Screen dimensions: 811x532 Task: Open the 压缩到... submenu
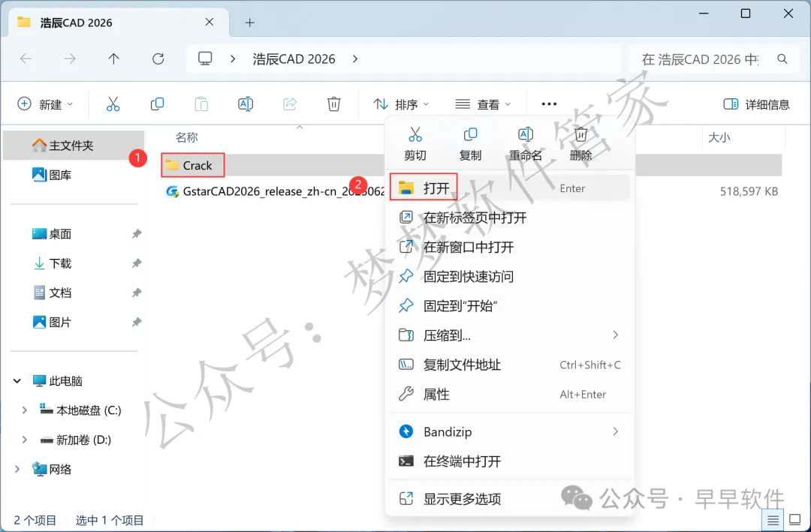[x=509, y=335]
